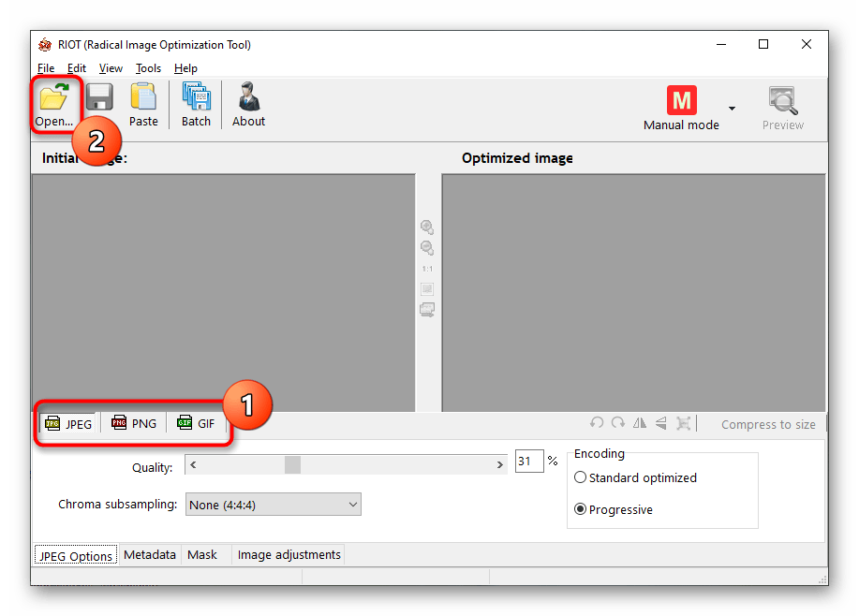Zoom in using the center magnifier icon
This screenshot has height=616, width=859.
(x=427, y=227)
